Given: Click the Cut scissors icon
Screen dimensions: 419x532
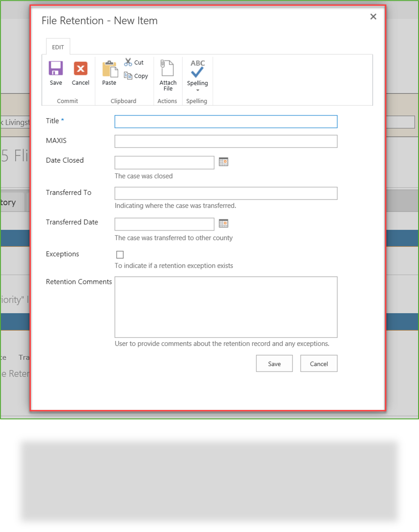Looking at the screenshot, I should click(128, 63).
